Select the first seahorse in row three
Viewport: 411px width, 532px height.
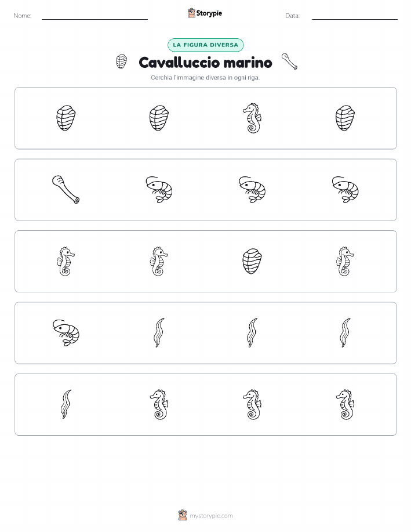point(66,261)
